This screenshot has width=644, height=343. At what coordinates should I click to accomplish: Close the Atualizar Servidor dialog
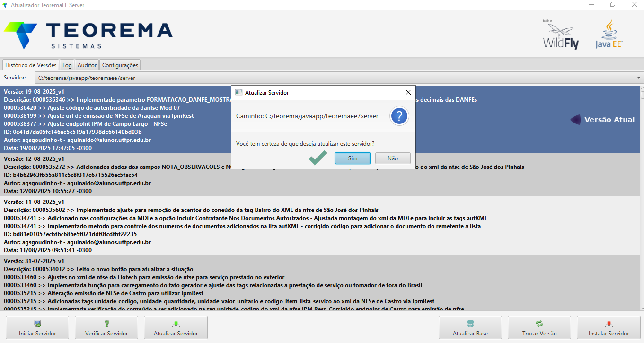408,93
